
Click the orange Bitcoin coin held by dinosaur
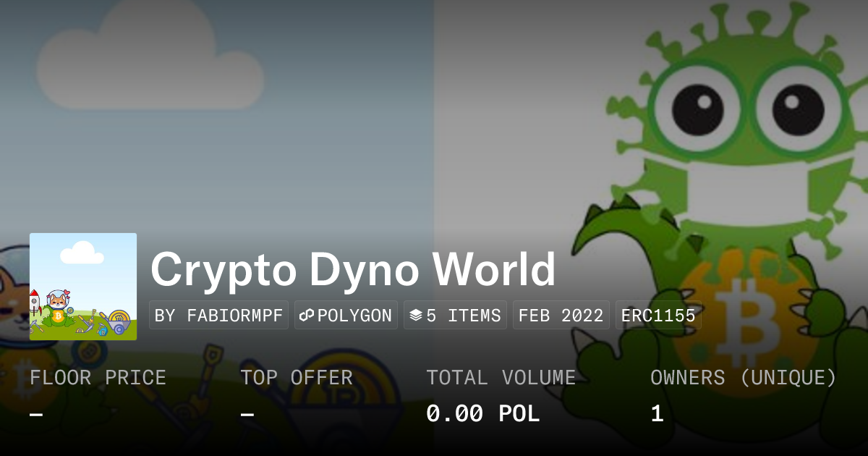(x=745, y=313)
